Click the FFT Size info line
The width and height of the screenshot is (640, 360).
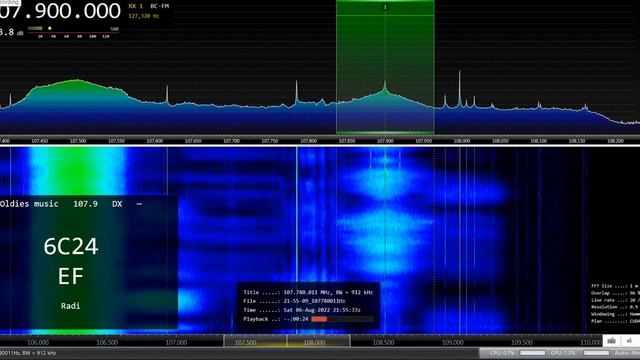(x=615, y=286)
